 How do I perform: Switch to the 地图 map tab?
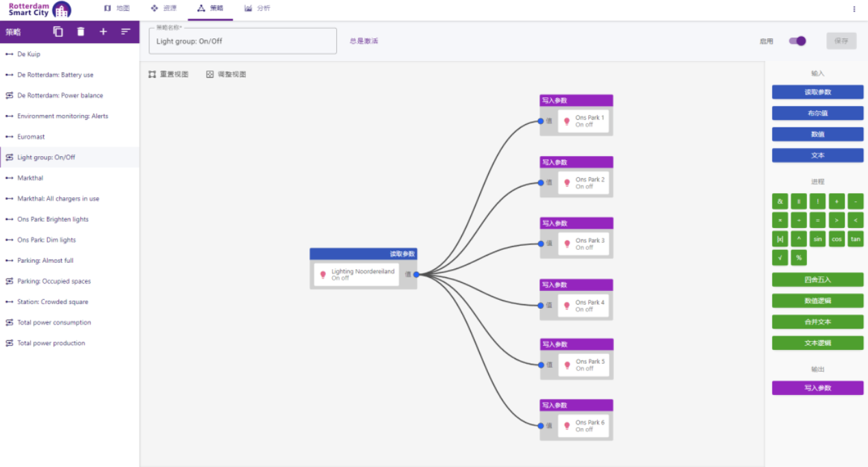tap(116, 8)
